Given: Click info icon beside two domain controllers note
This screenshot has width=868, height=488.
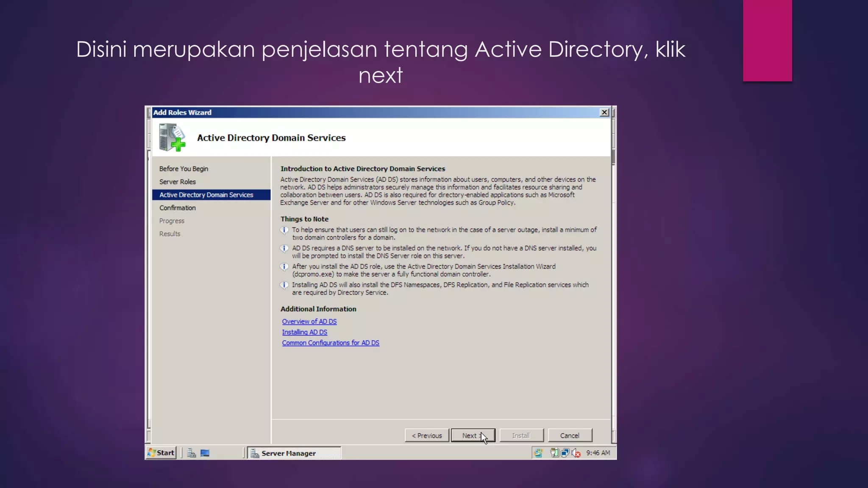Looking at the screenshot, I should coord(284,230).
